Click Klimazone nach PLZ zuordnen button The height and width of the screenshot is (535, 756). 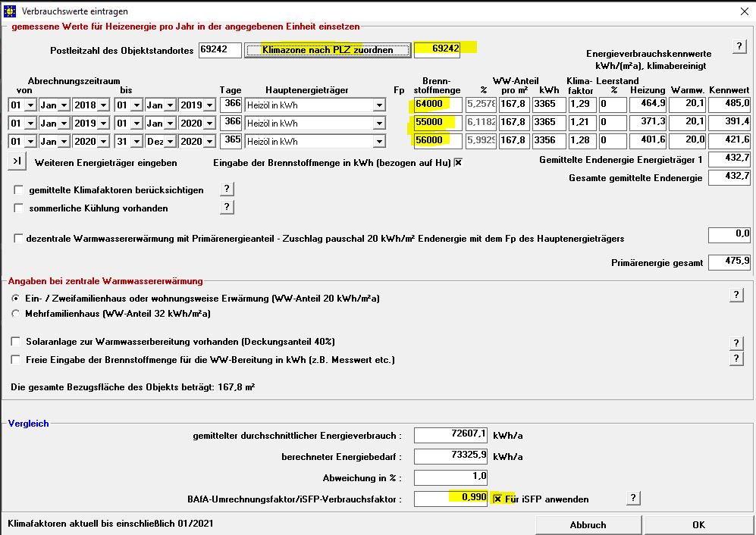tap(328, 50)
